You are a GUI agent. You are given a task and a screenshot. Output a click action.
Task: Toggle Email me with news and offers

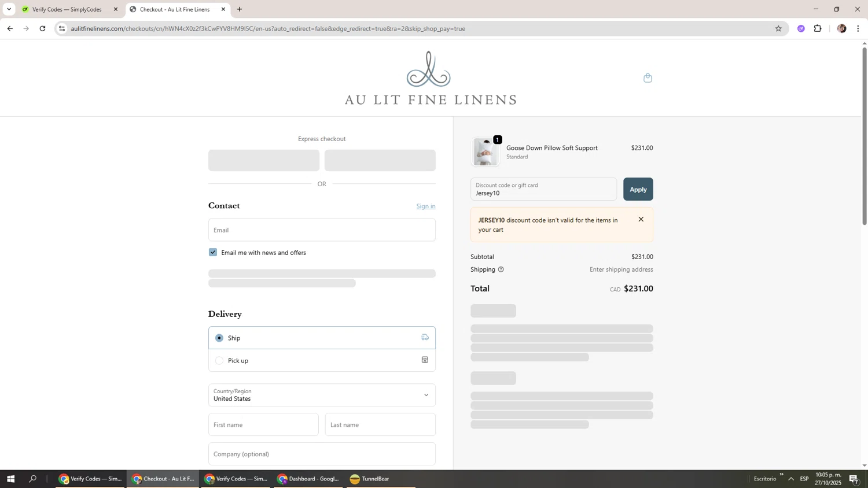pyautogui.click(x=213, y=252)
